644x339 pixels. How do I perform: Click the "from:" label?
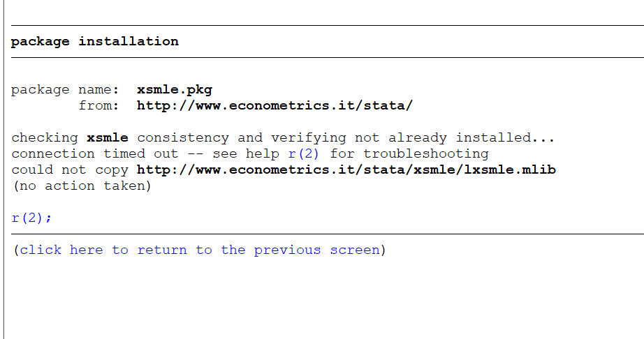[x=98, y=105]
